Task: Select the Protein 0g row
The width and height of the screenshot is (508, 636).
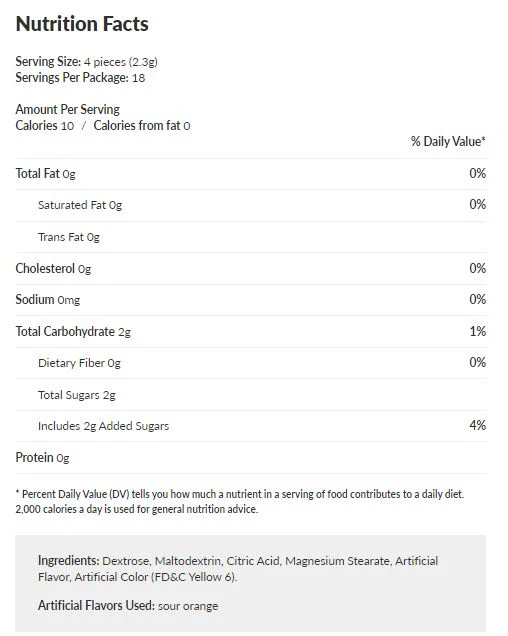Action: (x=251, y=458)
